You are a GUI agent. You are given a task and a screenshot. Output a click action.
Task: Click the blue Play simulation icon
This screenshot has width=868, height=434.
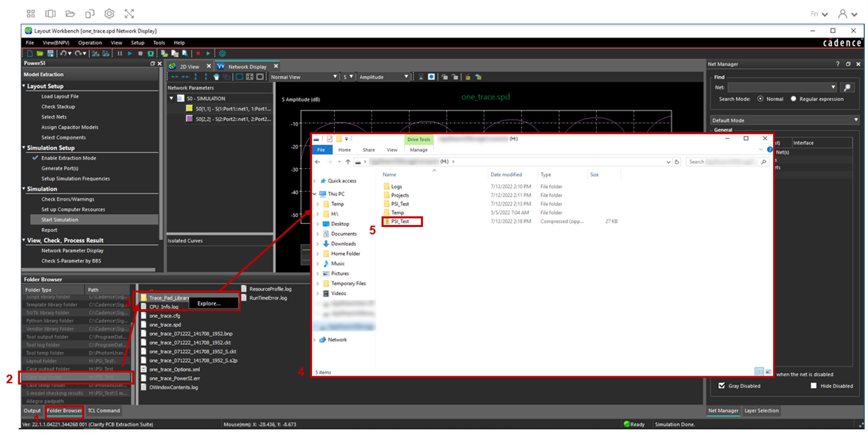click(x=130, y=54)
